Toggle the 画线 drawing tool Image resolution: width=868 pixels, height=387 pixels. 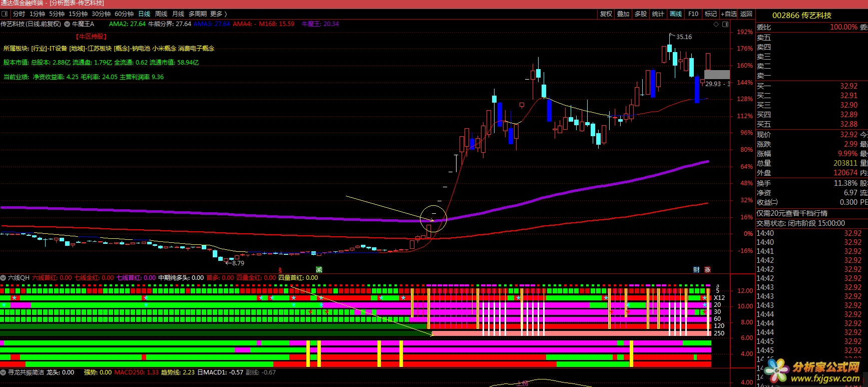coord(676,14)
